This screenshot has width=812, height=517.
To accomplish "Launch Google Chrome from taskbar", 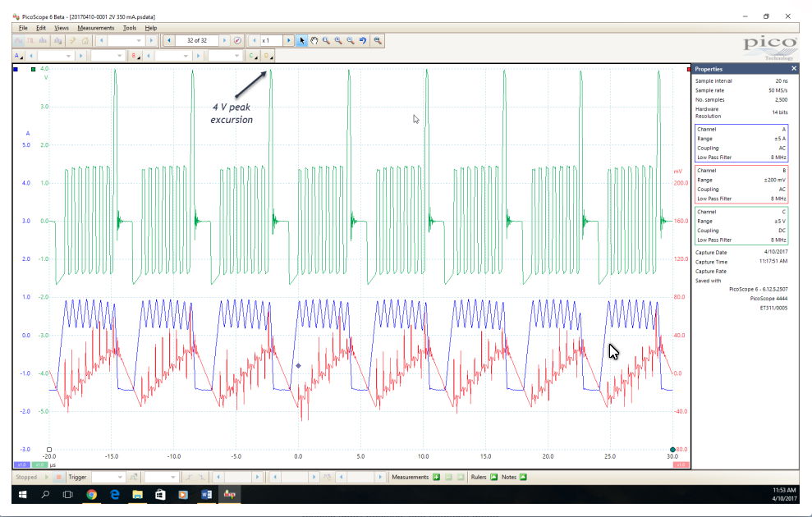I will (92, 495).
